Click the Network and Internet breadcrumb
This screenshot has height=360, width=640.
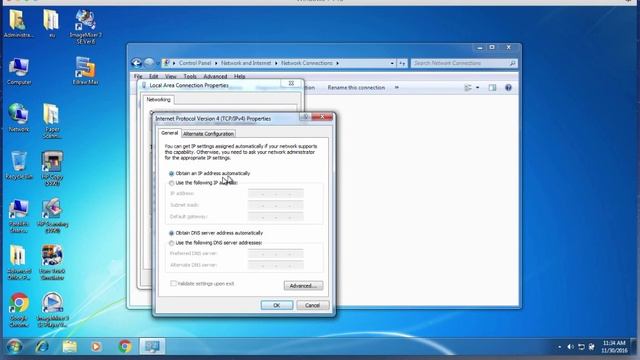click(x=246, y=63)
